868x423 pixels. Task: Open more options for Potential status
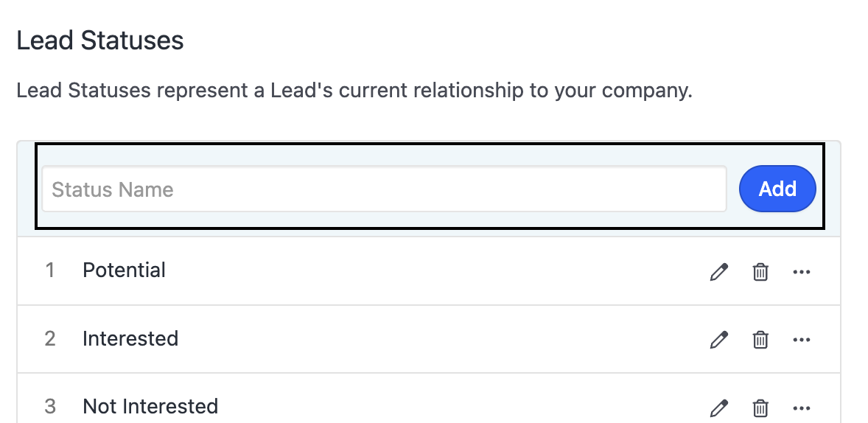point(801,272)
